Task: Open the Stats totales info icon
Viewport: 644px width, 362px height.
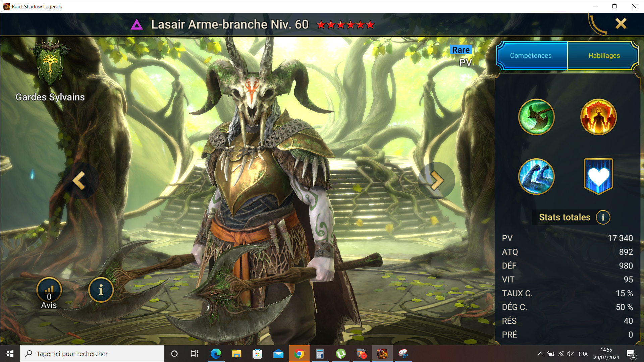Action: click(x=603, y=218)
